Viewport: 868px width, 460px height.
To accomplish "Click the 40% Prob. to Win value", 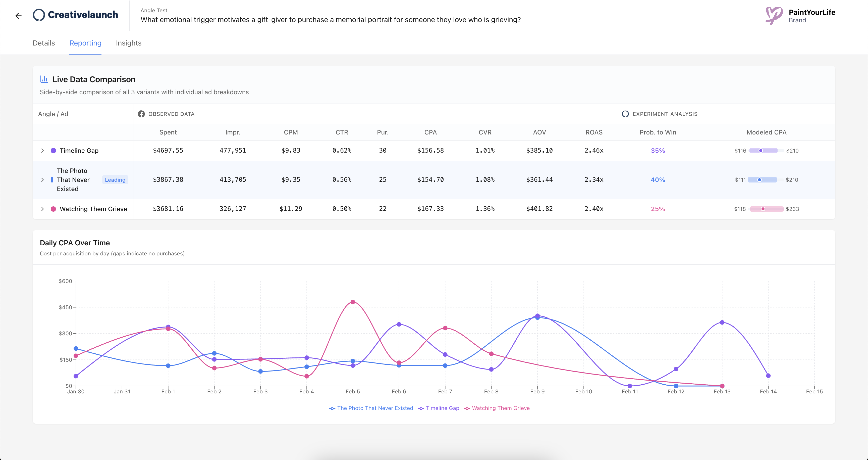I will pos(658,180).
